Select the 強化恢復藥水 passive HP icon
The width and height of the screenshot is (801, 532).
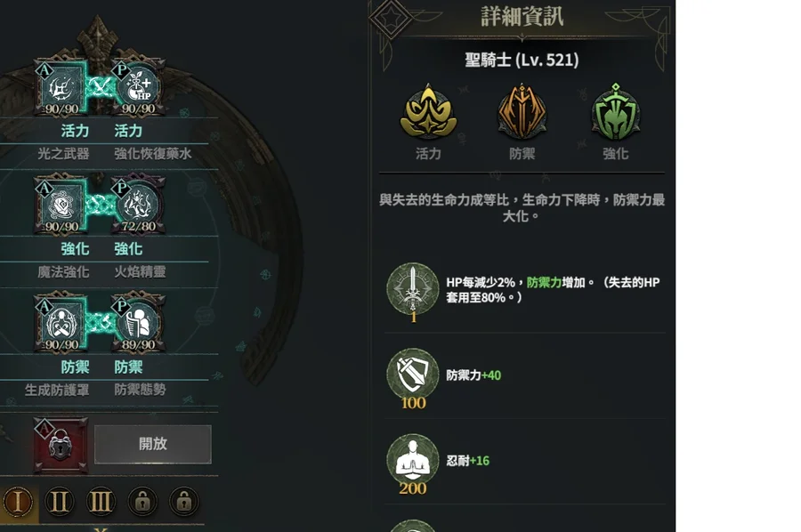pos(139,88)
